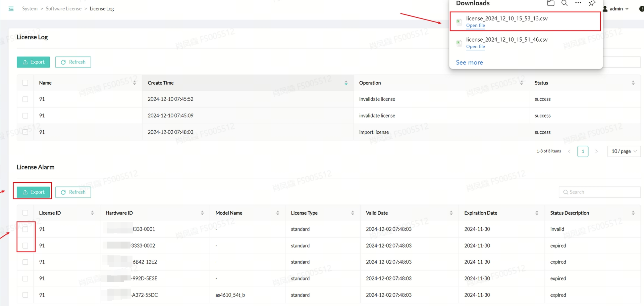
Task: Sort License Alarm by Hardware ID
Action: coord(202,213)
